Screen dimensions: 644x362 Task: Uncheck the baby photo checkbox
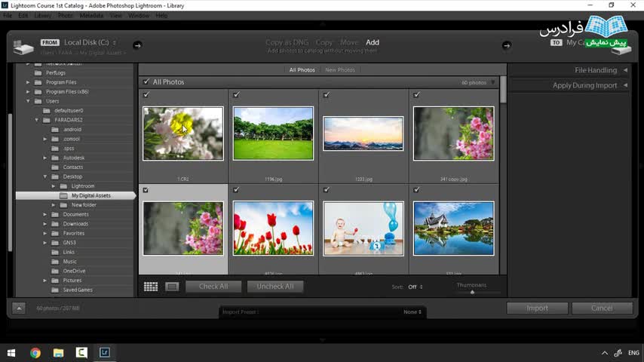[326, 190]
